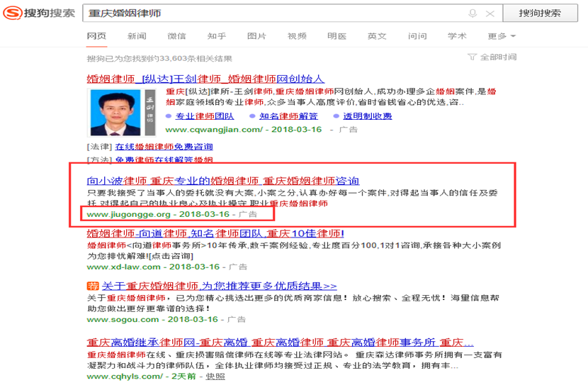Click the microphone voice search icon

click(x=473, y=13)
